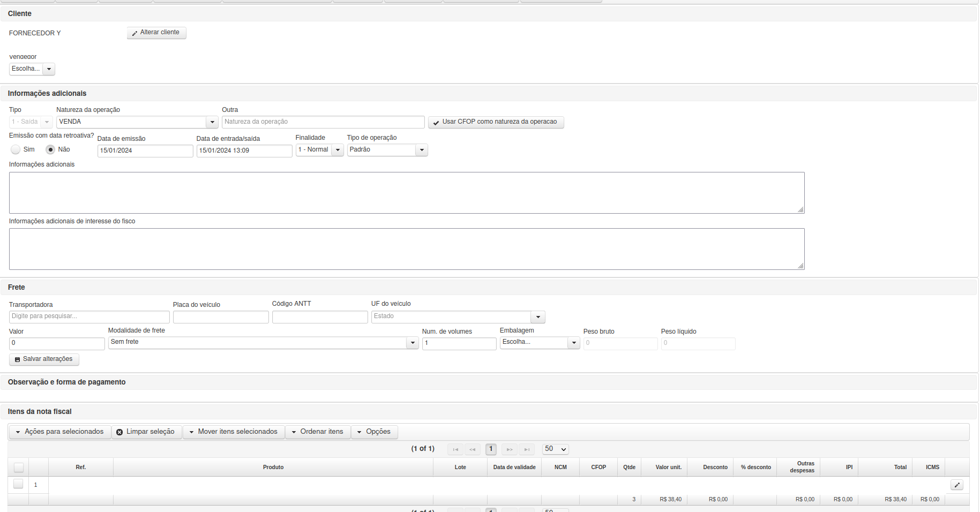Go to next page paginator icon

pyautogui.click(x=510, y=449)
